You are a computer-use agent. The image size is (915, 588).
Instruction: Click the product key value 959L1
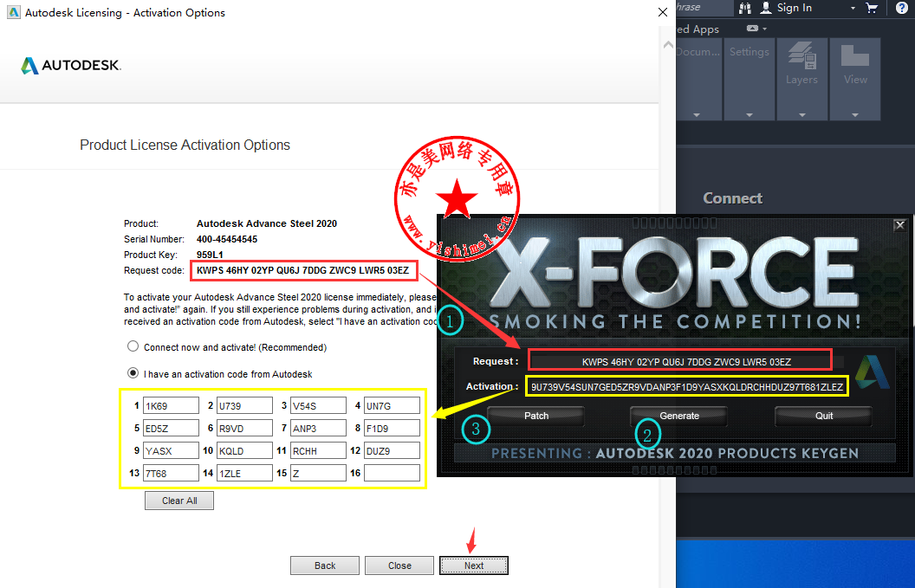tap(210, 255)
